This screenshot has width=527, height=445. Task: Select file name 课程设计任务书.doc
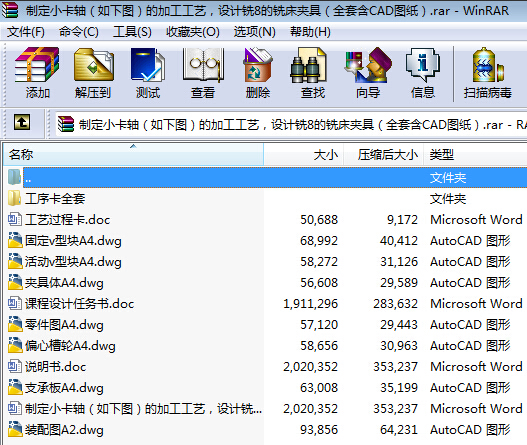click(x=79, y=304)
